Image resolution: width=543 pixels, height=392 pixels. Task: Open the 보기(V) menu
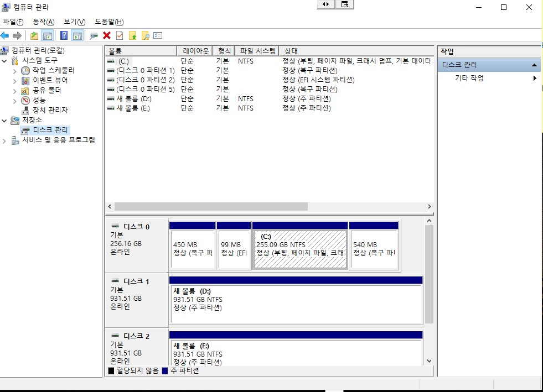pyautogui.click(x=74, y=22)
